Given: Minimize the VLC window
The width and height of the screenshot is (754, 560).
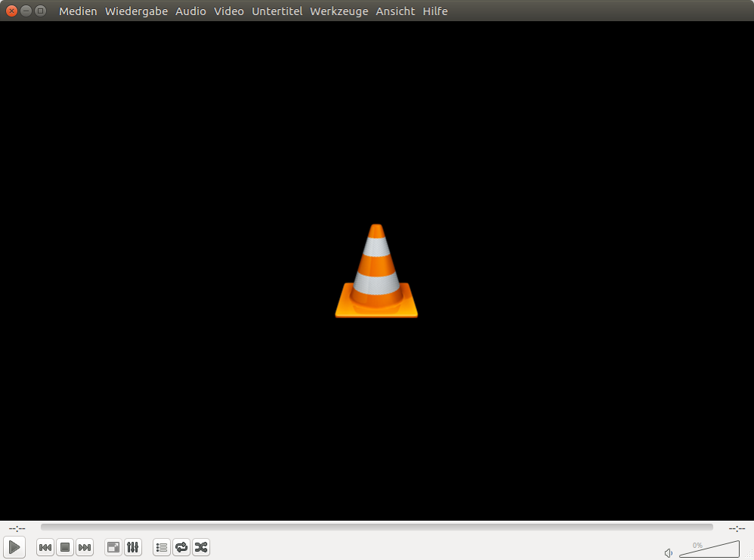Looking at the screenshot, I should click(x=26, y=11).
